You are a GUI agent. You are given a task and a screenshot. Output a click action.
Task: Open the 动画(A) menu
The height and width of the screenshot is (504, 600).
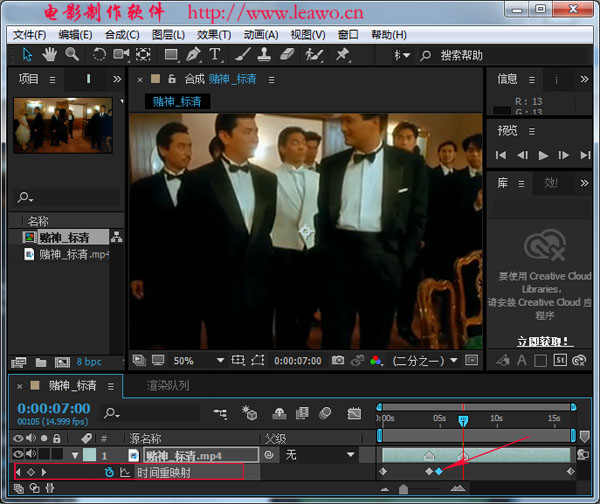click(x=261, y=35)
